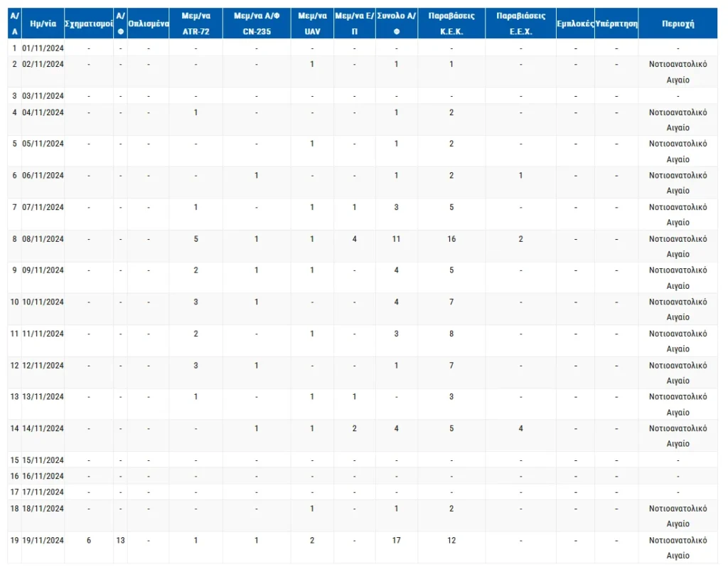Image resolution: width=728 pixels, height=567 pixels.
Task: Click the "Οπλισμένα" column header
Action: tap(148, 23)
